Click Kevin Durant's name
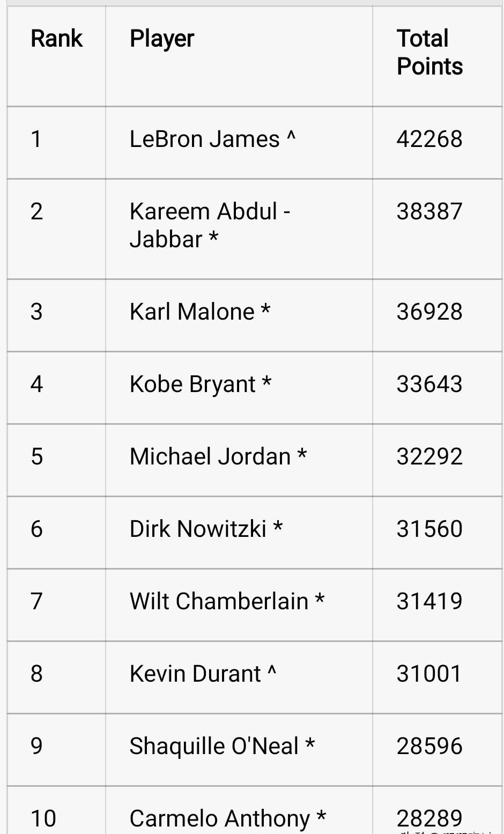Viewport: 504px width, 834px height. (195, 674)
